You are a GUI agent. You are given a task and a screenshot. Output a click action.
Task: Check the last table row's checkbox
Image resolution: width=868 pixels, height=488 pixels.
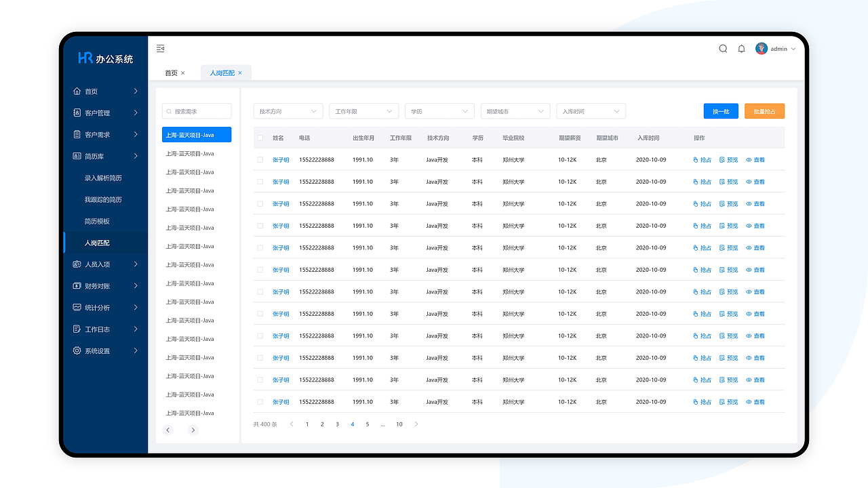(x=260, y=402)
